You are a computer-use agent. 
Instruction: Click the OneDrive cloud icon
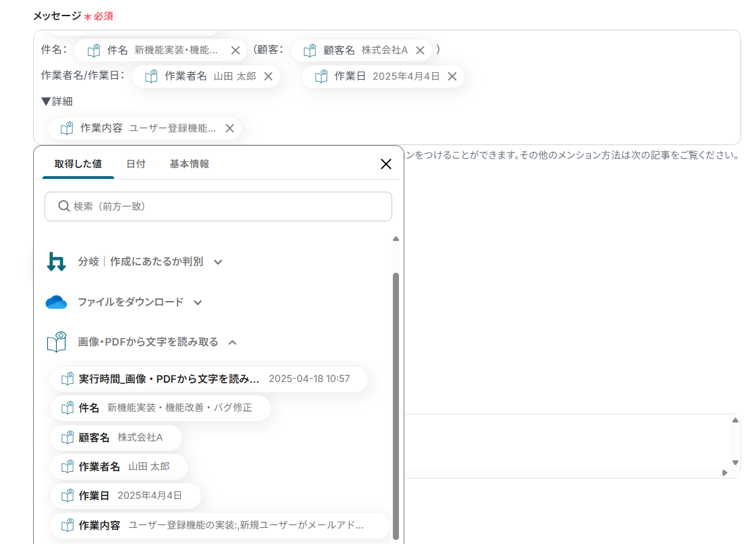(57, 302)
